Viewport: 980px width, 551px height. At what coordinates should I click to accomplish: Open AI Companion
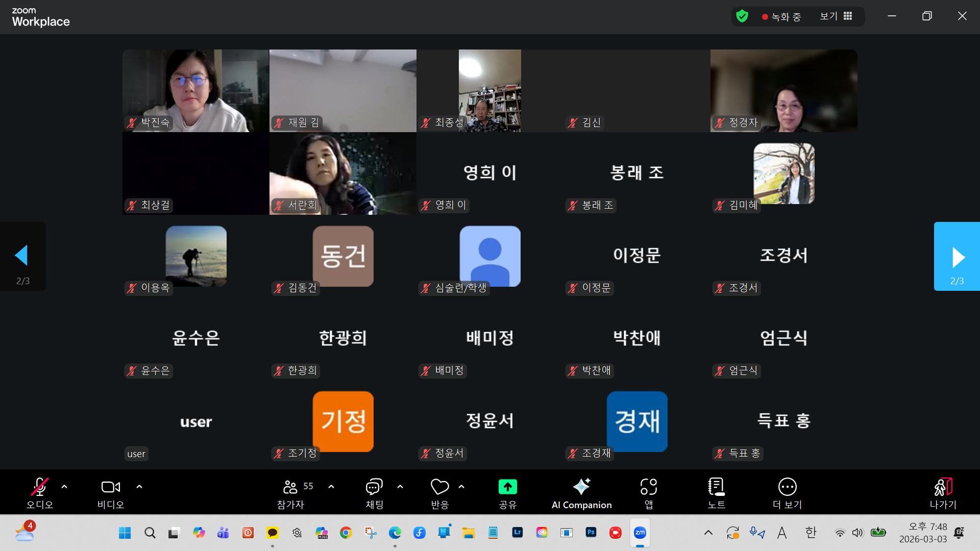pos(581,487)
